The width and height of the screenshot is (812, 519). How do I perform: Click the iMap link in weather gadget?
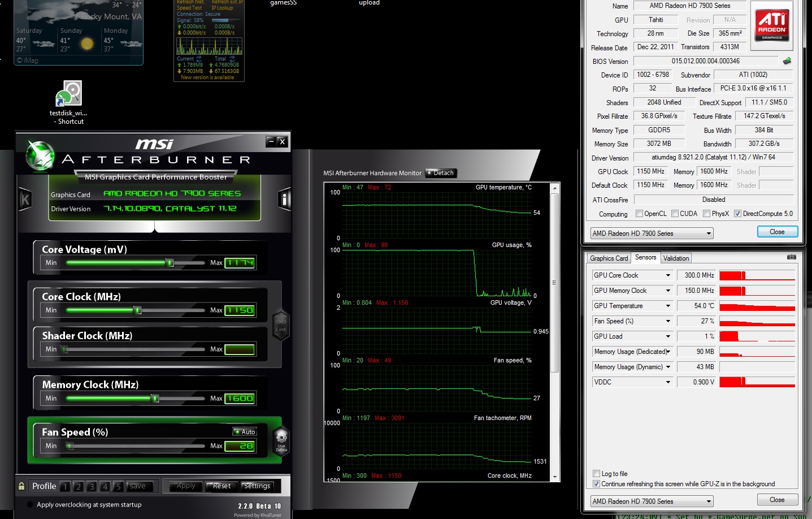pos(28,60)
